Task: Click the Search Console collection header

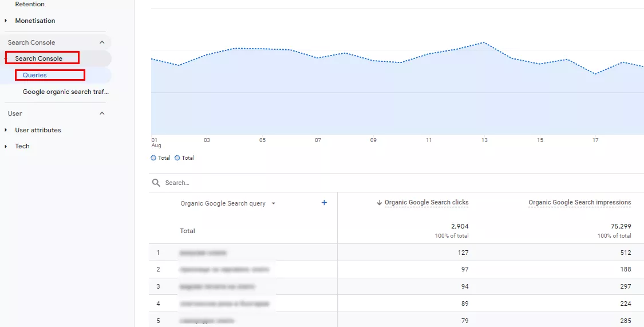Action: click(31, 42)
